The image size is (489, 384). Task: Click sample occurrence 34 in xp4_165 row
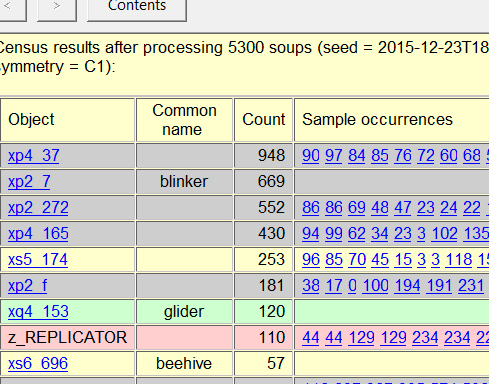380,234
